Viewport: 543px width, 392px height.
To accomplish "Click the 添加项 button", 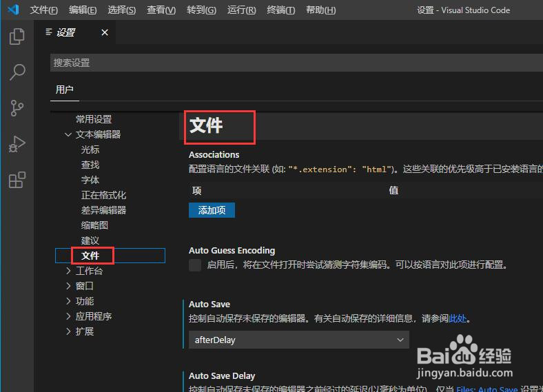I will [212, 210].
